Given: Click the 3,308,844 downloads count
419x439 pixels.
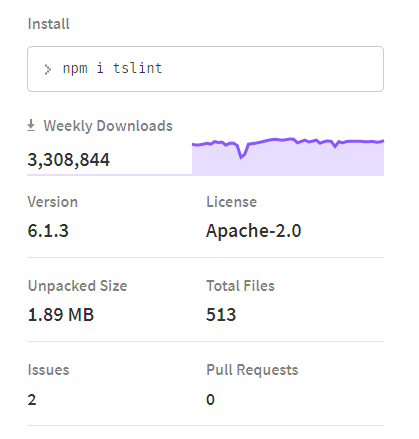Looking at the screenshot, I should coord(68,160).
